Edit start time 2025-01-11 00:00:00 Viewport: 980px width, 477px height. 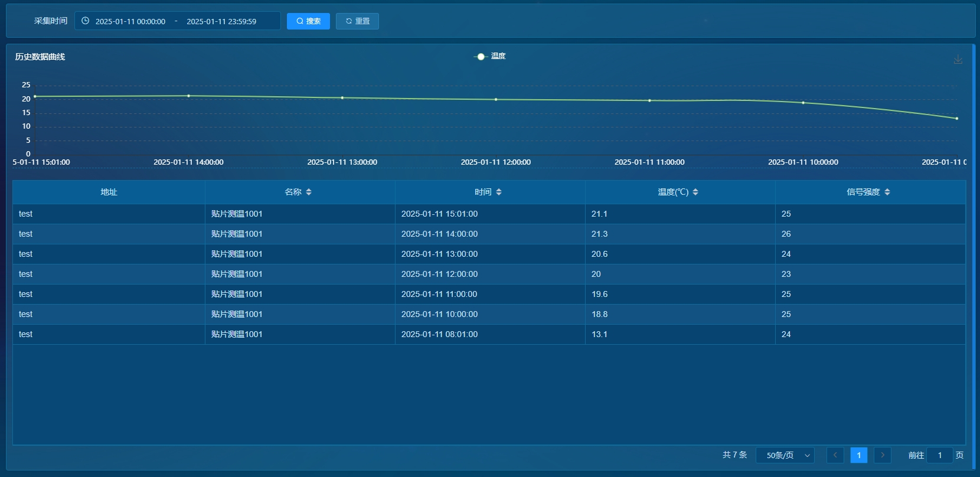[x=130, y=21]
